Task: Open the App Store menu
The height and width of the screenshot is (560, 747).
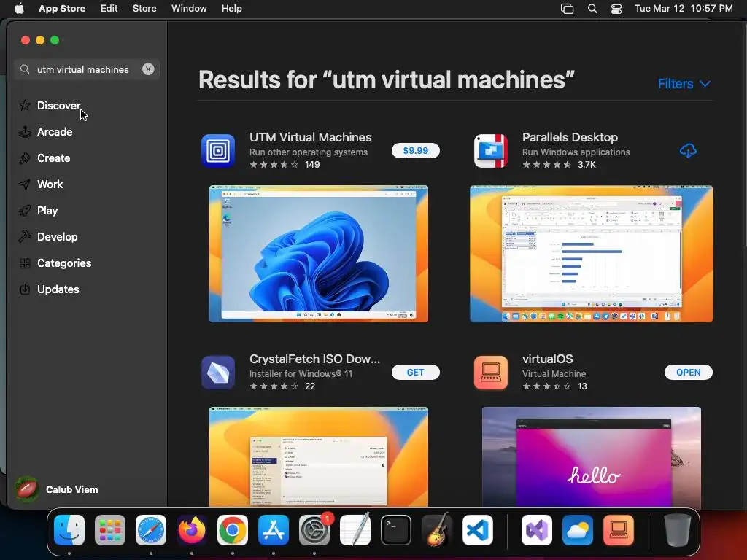Action: pyautogui.click(x=62, y=9)
